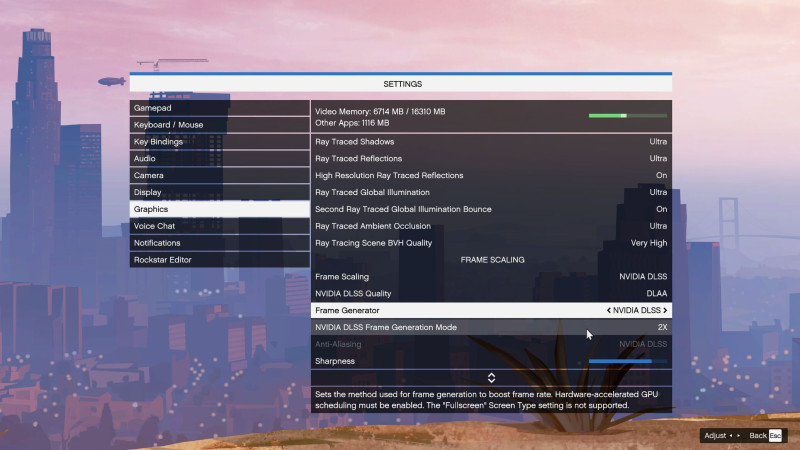The height and width of the screenshot is (450, 800).
Task: Click the Other Apps 1116 MB text
Action: [x=352, y=123]
